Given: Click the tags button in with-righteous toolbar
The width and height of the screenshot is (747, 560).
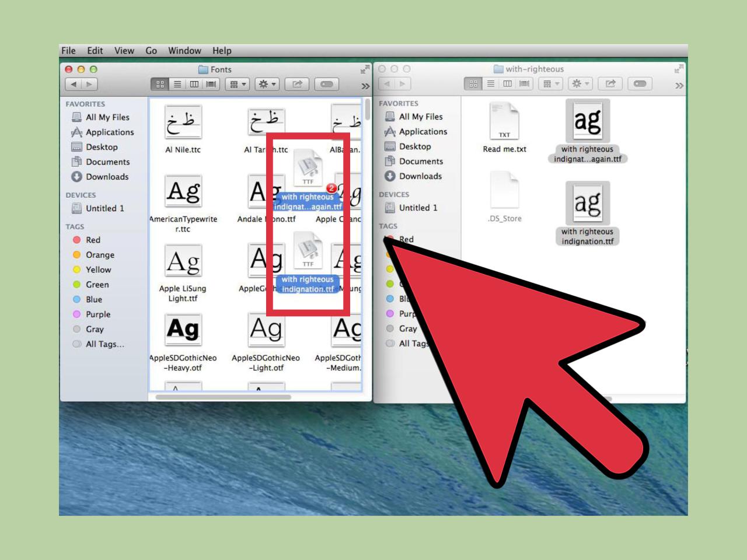Looking at the screenshot, I should [640, 83].
